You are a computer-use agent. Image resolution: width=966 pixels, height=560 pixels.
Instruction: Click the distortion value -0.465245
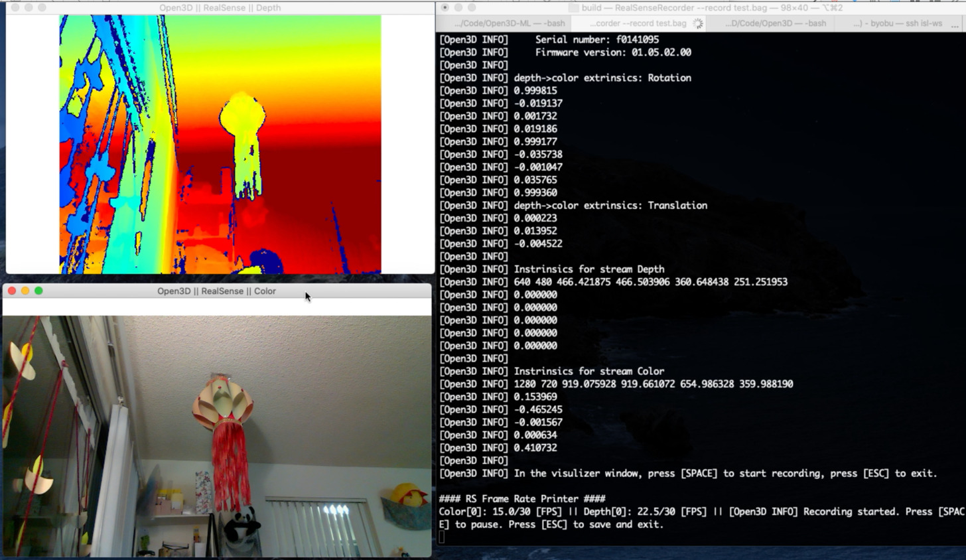[538, 409]
